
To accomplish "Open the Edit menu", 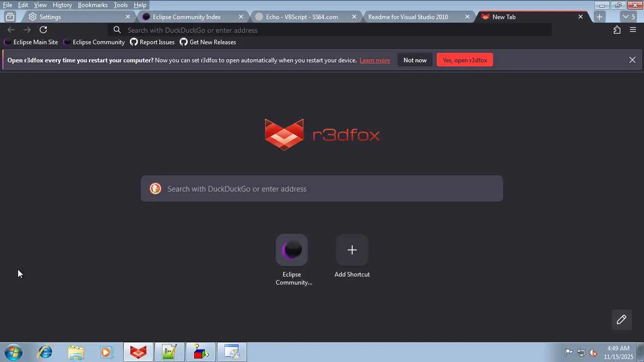I will point(23,5).
